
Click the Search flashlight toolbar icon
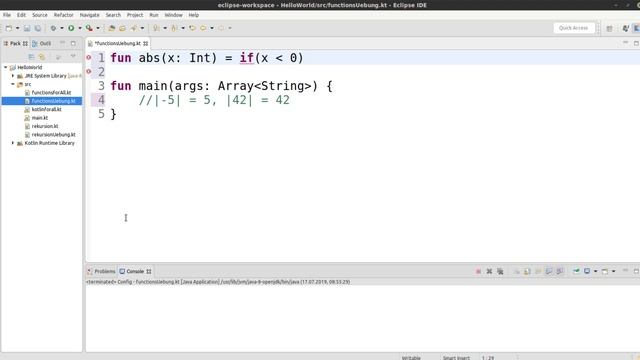[x=133, y=28]
